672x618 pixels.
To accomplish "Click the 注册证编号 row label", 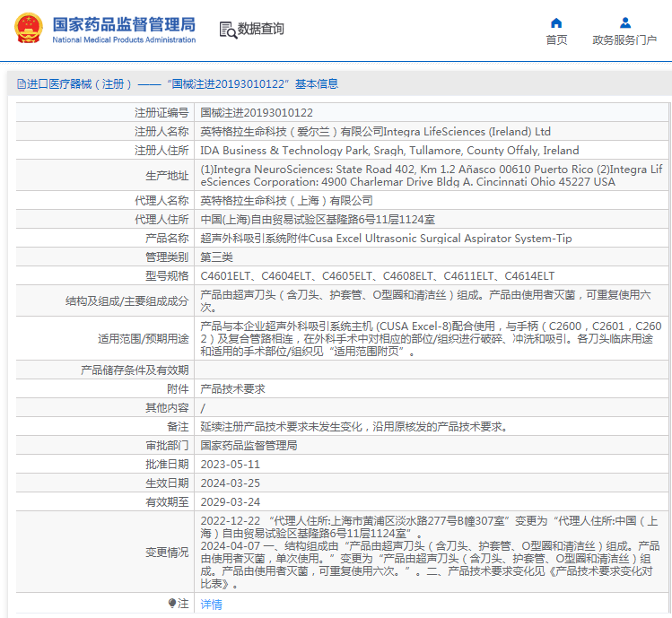I will click(161, 113).
